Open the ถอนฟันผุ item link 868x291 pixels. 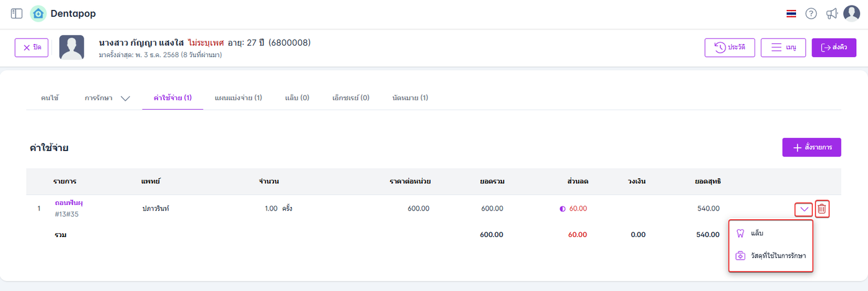[x=69, y=202]
